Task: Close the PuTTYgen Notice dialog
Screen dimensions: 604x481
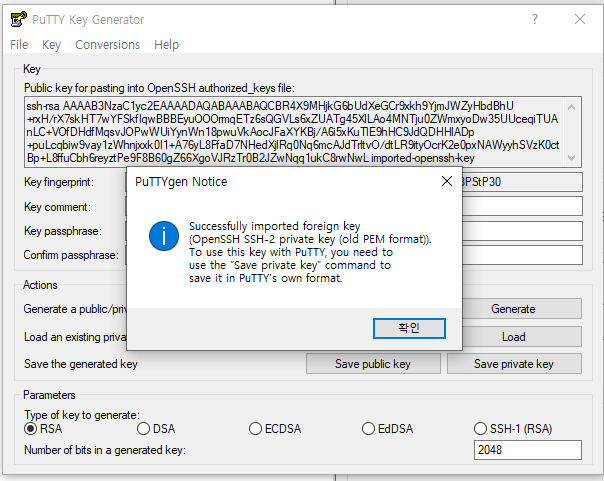Action: coord(446,181)
